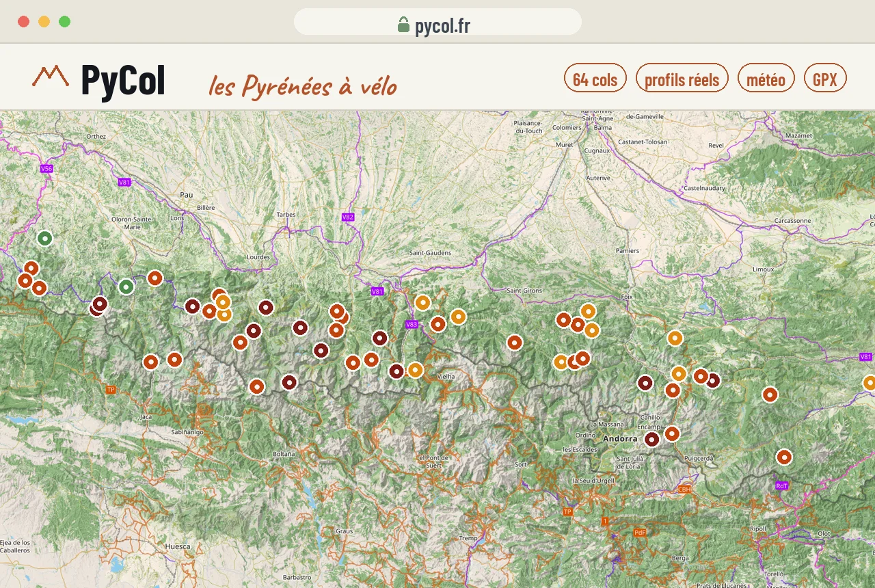
Task: Click the PyCol mountain logo icon
Action: [x=51, y=76]
